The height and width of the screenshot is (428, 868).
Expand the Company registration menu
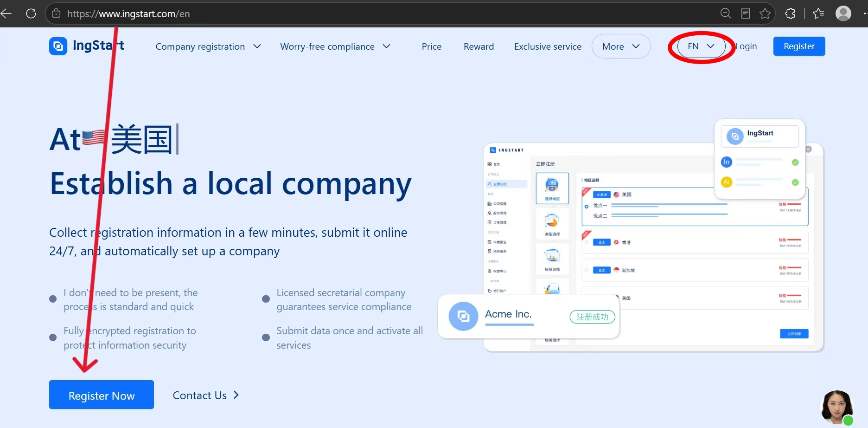pos(208,46)
